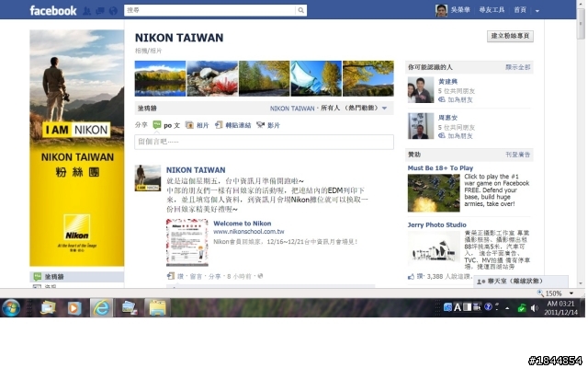The height and width of the screenshot is (368, 588).
Task: Open the friend requests icon beside the logo
Action: (86, 11)
